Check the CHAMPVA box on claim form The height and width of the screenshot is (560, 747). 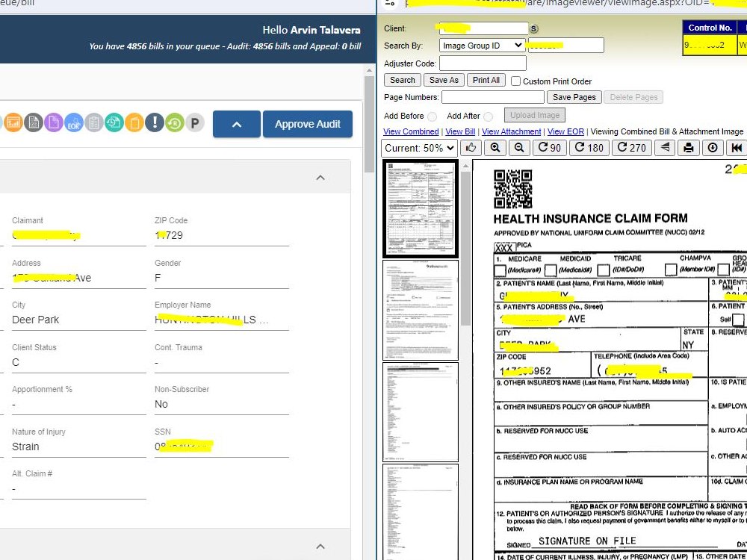point(671,270)
